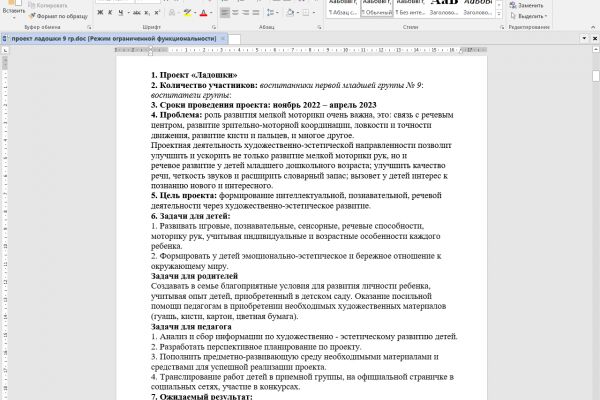Image resolution: width=600 pixels, height=400 pixels.
Task: Justify the paragraph text
Action: [x=256, y=13]
